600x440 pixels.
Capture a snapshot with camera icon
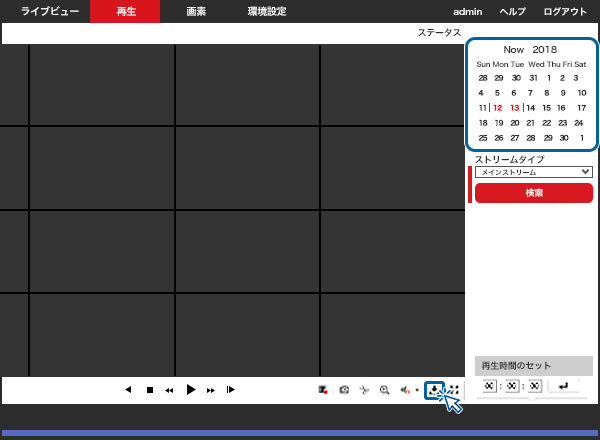tap(344, 390)
